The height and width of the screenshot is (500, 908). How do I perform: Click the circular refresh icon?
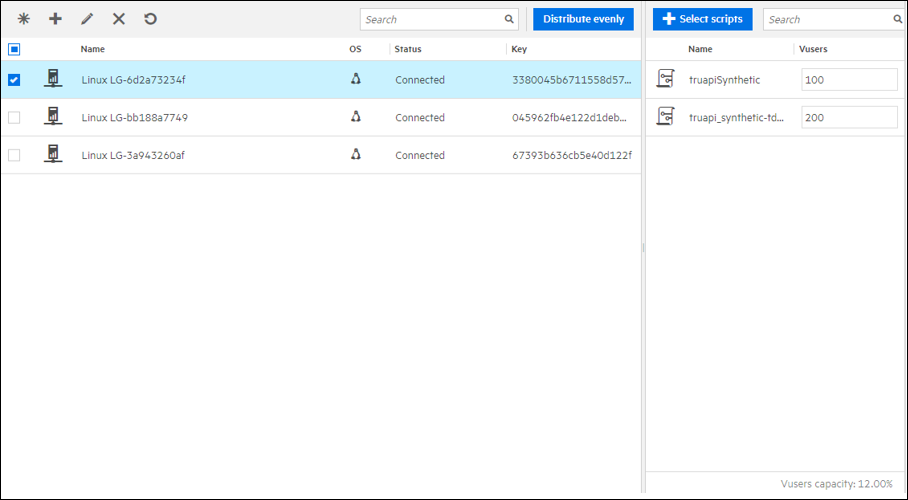[150, 19]
